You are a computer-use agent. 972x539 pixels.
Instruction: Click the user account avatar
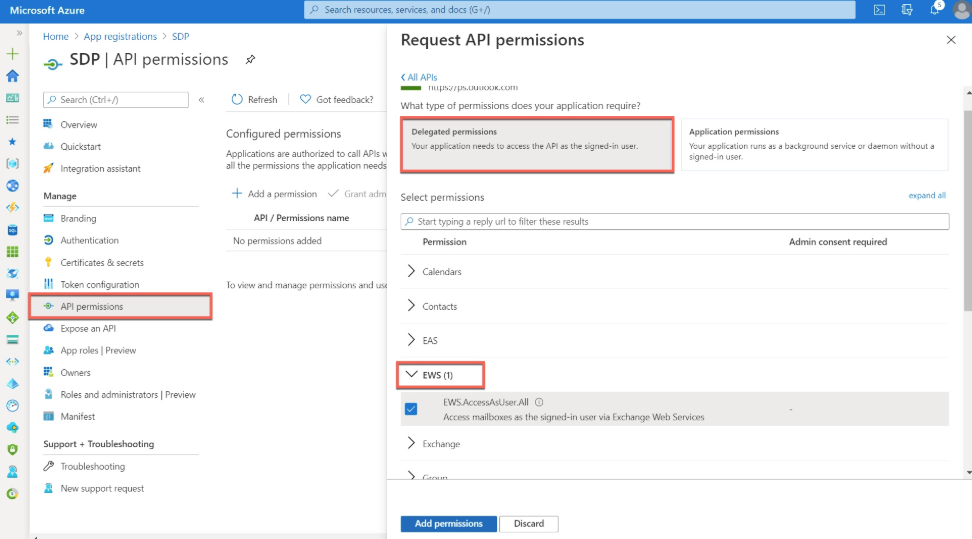pyautogui.click(x=961, y=10)
